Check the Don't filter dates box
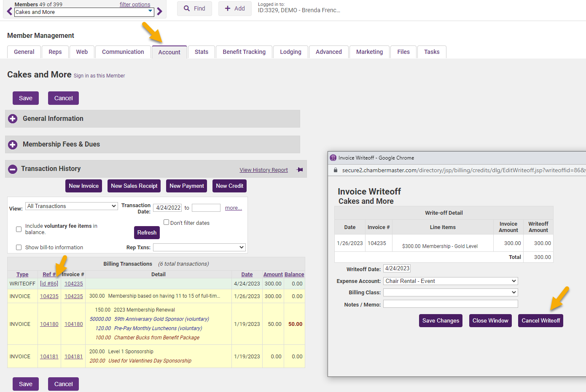 (166, 222)
